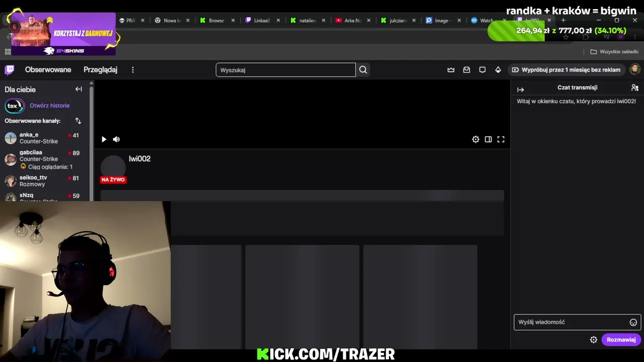Click the magnifier search button
Image resolution: width=644 pixels, height=362 pixels.
click(x=363, y=70)
